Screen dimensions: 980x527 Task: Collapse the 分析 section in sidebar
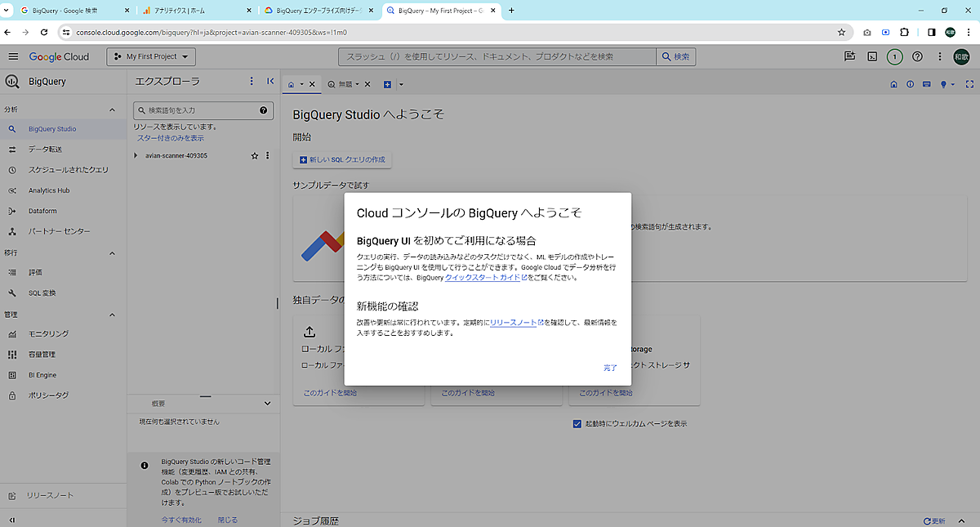coord(112,109)
